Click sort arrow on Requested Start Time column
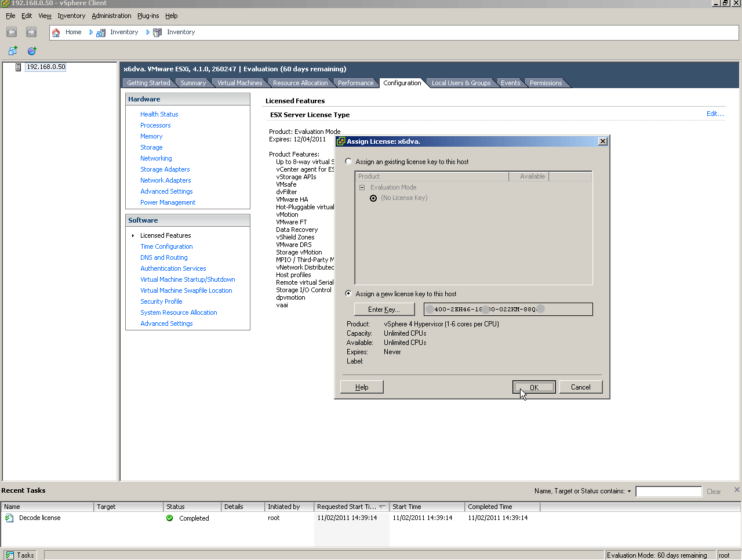Image resolution: width=742 pixels, height=560 pixels. (x=382, y=507)
